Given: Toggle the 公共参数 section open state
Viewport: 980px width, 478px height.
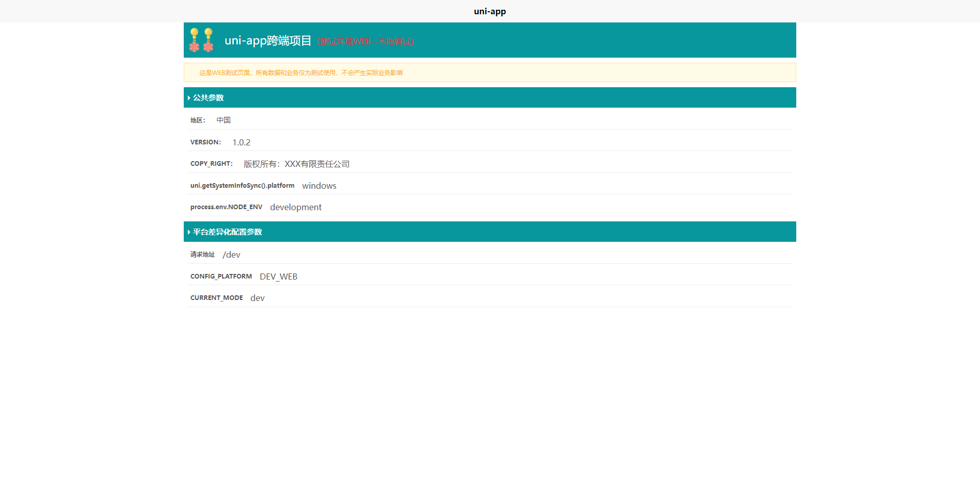Looking at the screenshot, I should tap(208, 97).
